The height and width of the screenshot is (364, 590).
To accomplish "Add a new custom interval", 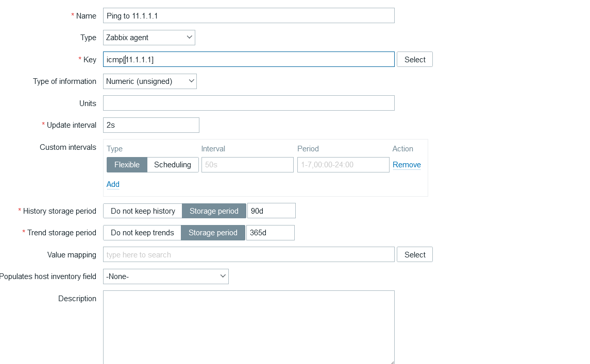I will pos(113,184).
